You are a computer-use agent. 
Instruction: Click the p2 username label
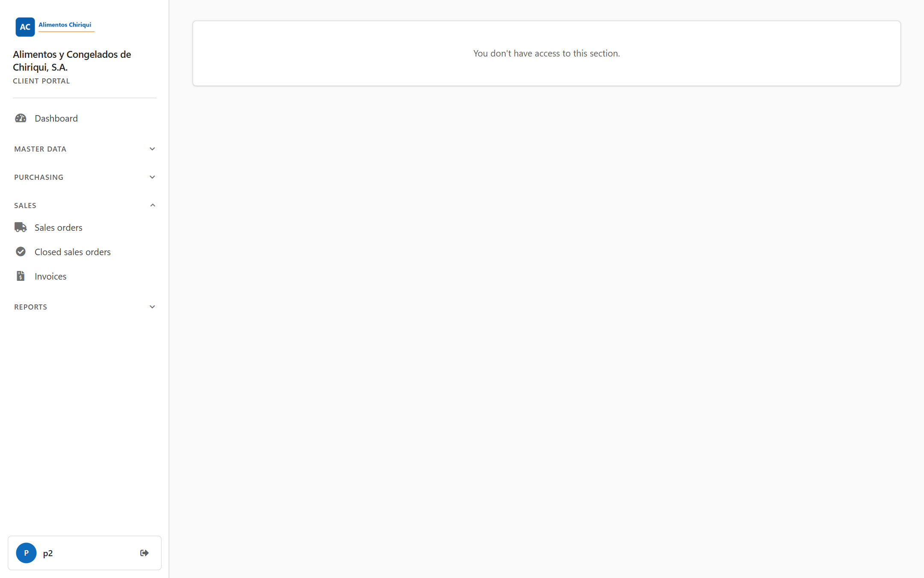pyautogui.click(x=48, y=553)
